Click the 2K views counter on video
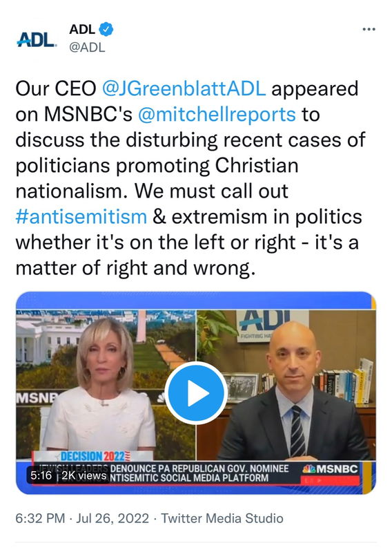 click(x=84, y=475)
